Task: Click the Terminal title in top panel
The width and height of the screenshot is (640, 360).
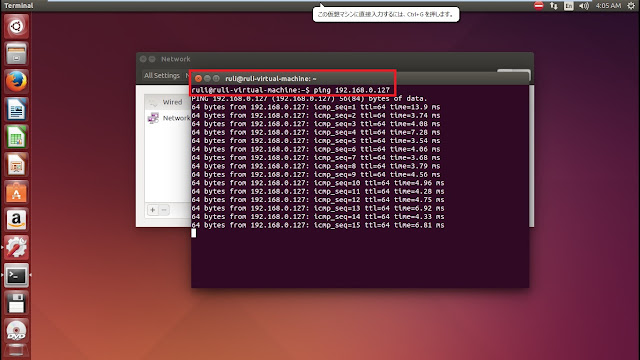Action: (19, 6)
